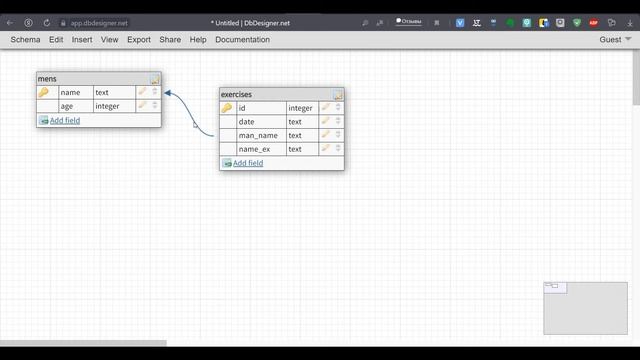Screen dimensions: 640x360
Task: Click the name_ex field cell
Action: pos(261,149)
